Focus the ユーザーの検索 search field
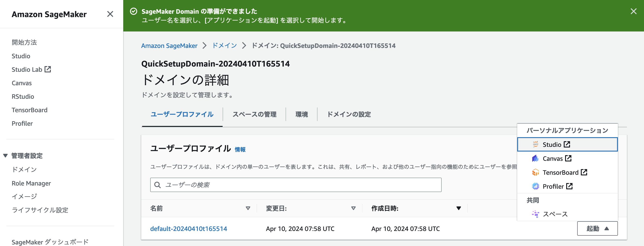The image size is (644, 246). click(296, 185)
